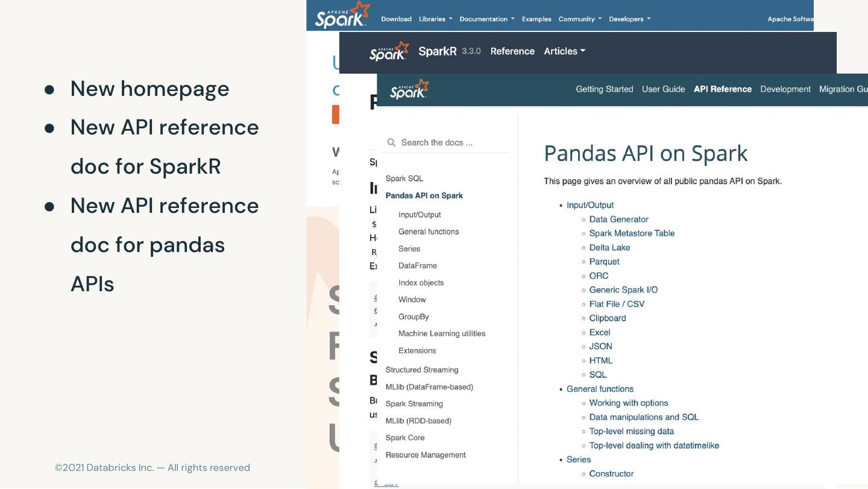Viewport: 868px width, 489px height.
Task: Open MLlib (RDD-based) in the sidebar
Action: point(418,421)
